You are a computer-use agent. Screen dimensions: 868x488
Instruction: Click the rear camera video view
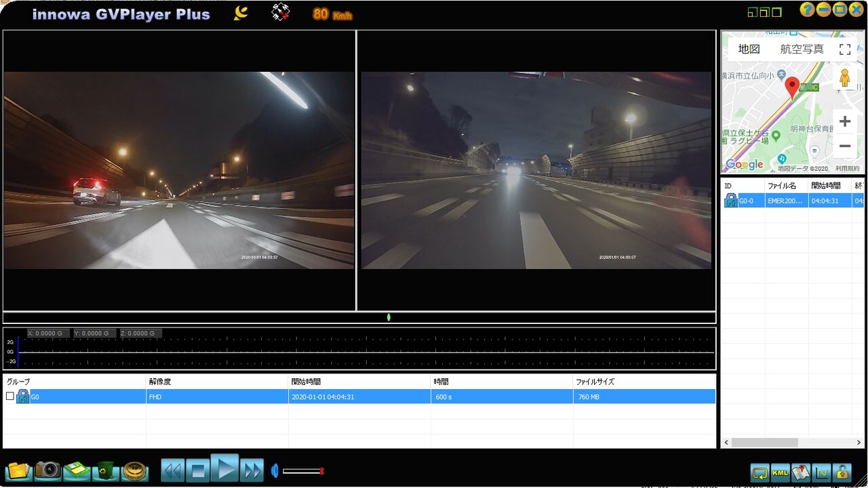tap(536, 170)
